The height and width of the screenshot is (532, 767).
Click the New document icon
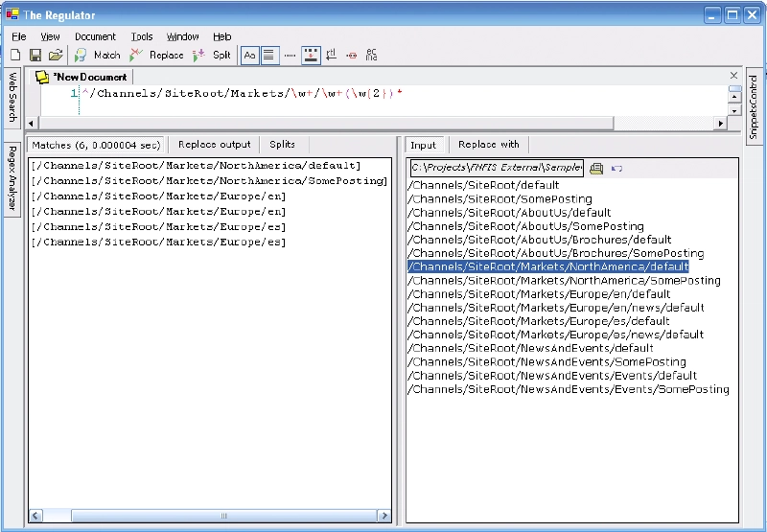click(x=15, y=56)
